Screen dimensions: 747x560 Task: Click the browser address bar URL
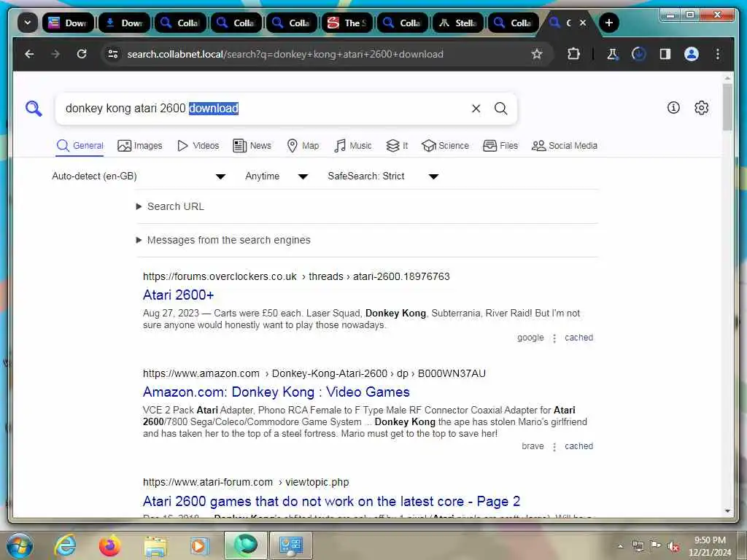(285, 54)
